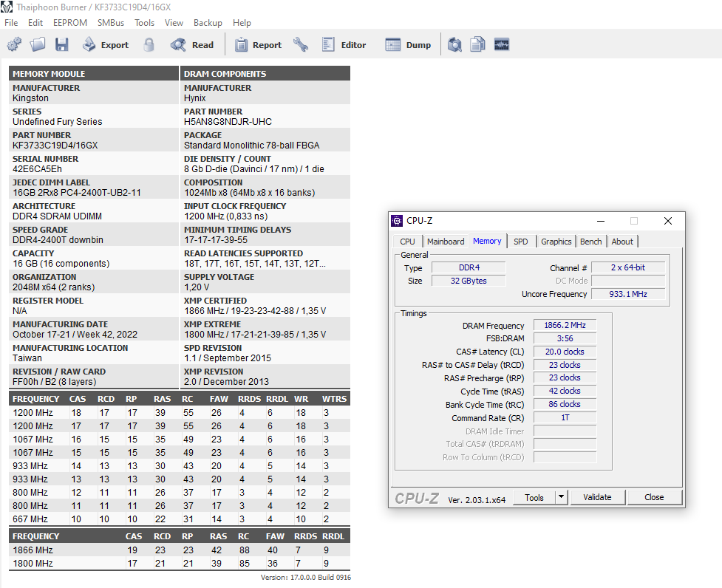The width and height of the screenshot is (722, 588).
Task: Click the DRAM part number H5AN8G8NDJR-UHC
Action: click(x=228, y=121)
